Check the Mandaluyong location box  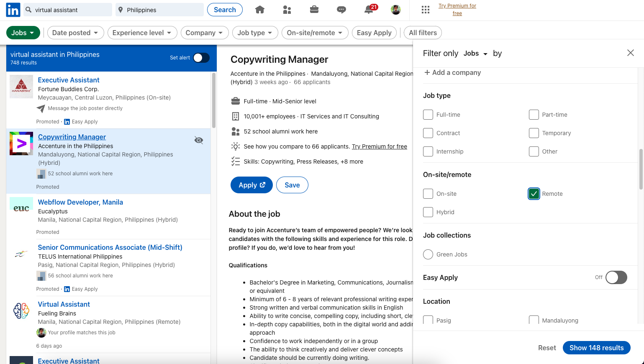[x=534, y=320]
